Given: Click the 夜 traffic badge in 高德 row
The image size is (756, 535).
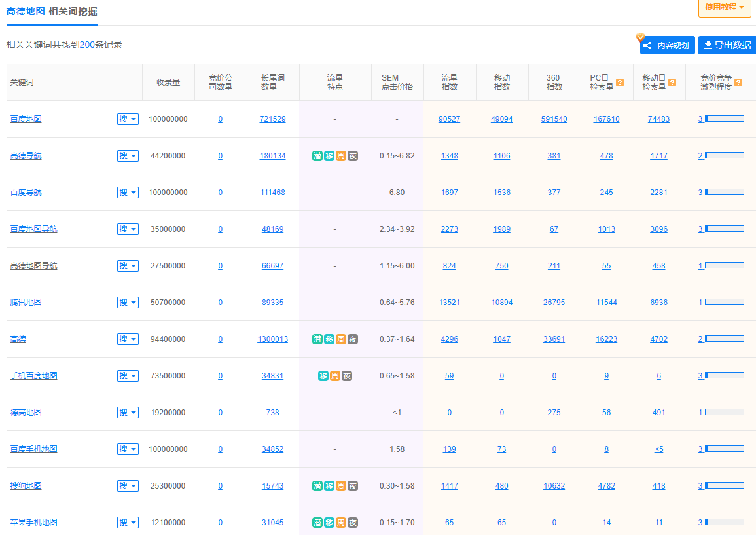Looking at the screenshot, I should pos(353,339).
